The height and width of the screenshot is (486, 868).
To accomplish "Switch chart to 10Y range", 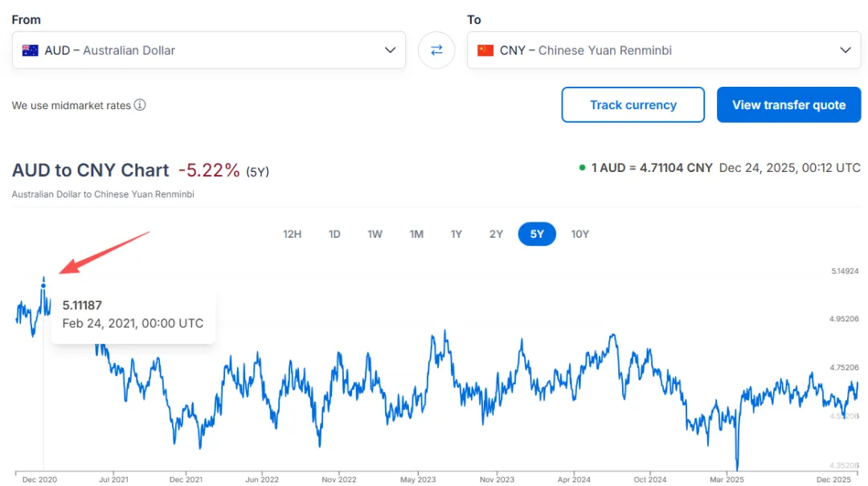I will [x=579, y=234].
